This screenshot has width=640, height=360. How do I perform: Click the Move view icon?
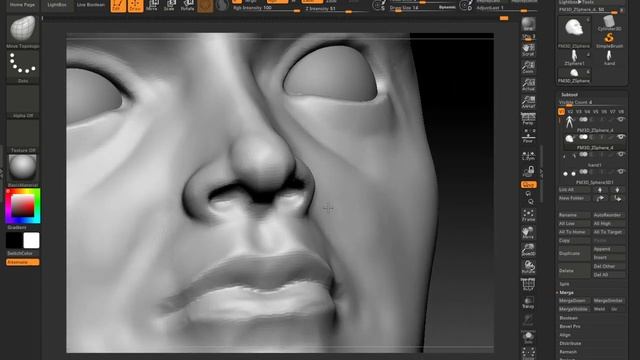tap(528, 233)
